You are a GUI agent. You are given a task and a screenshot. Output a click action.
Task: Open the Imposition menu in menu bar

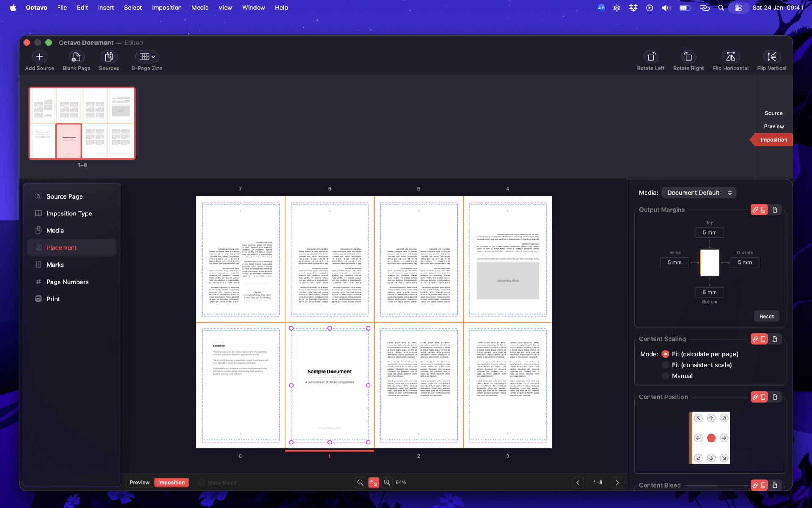[x=167, y=8]
